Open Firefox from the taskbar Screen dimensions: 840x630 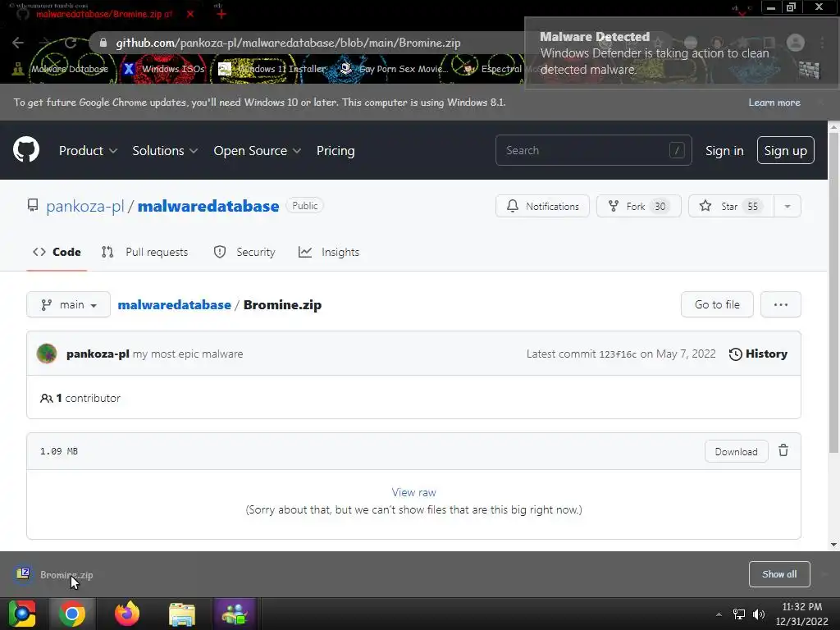pyautogui.click(x=127, y=614)
